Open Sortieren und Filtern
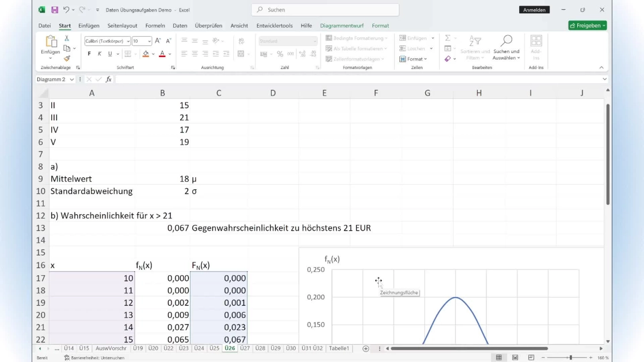This screenshot has height=362, width=644. (x=475, y=48)
